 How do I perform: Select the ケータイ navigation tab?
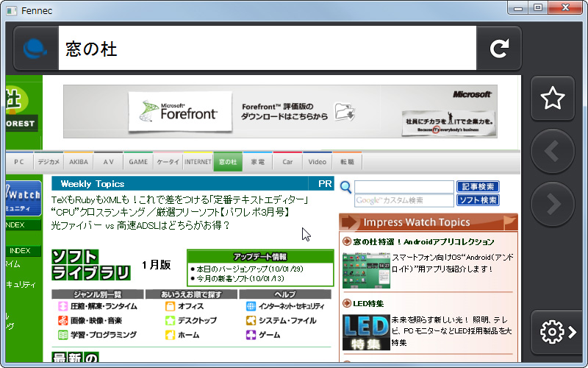168,162
